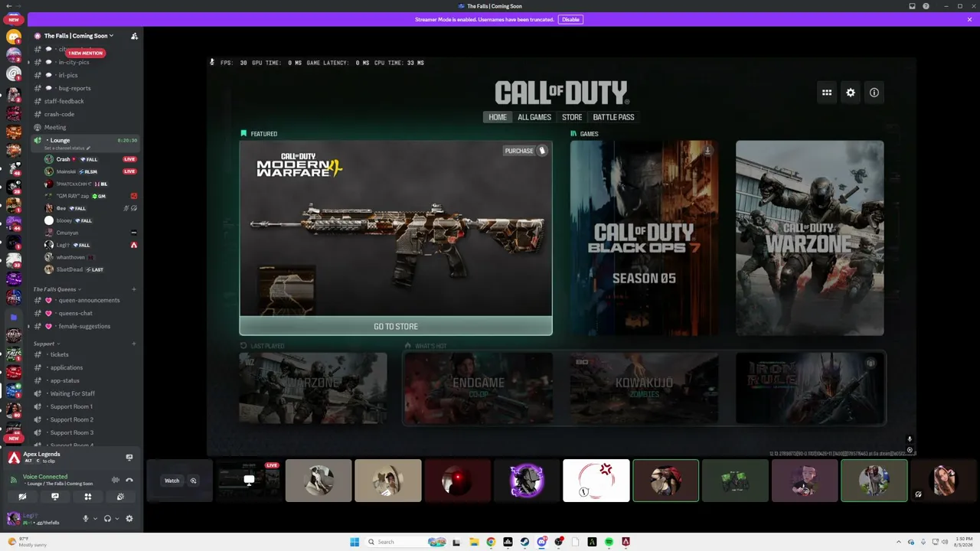
Task: Switch to the Home tab
Action: [498, 117]
